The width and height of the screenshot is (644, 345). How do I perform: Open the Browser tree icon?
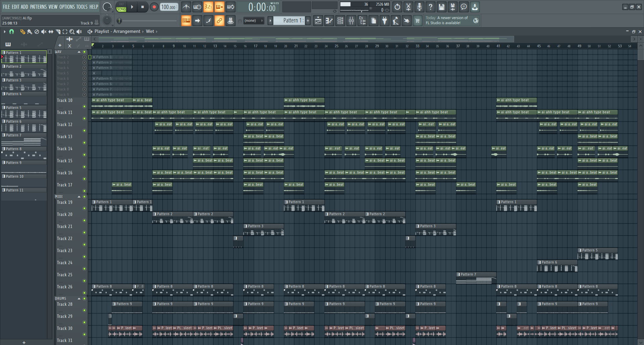(362, 21)
